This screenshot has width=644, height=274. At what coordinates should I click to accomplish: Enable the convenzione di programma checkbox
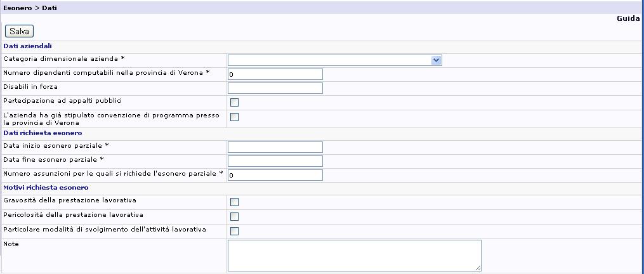click(234, 117)
